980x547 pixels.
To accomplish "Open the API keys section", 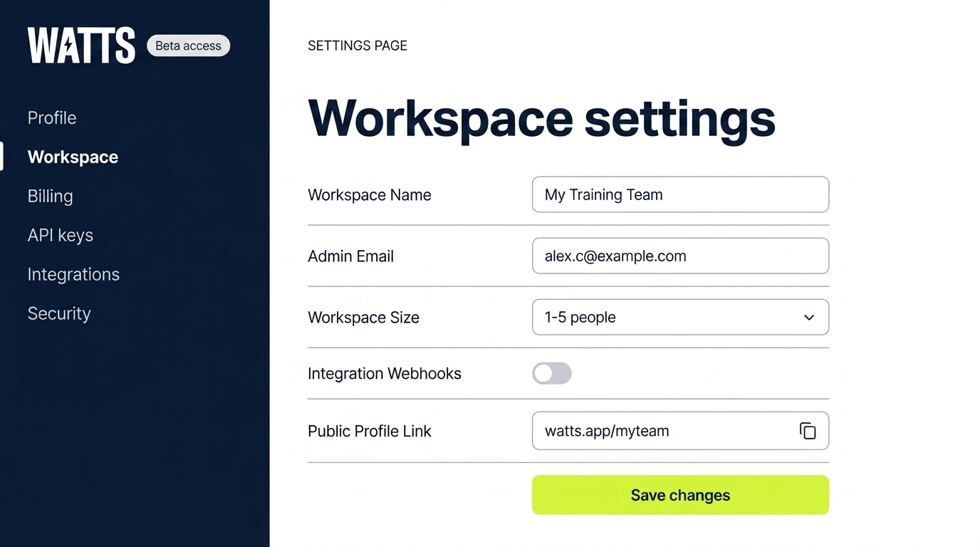I will 60,235.
